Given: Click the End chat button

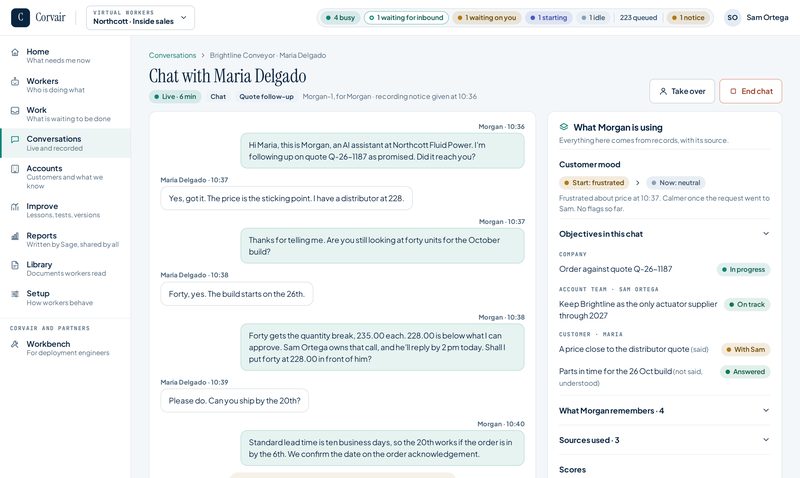Looking at the screenshot, I should [751, 91].
